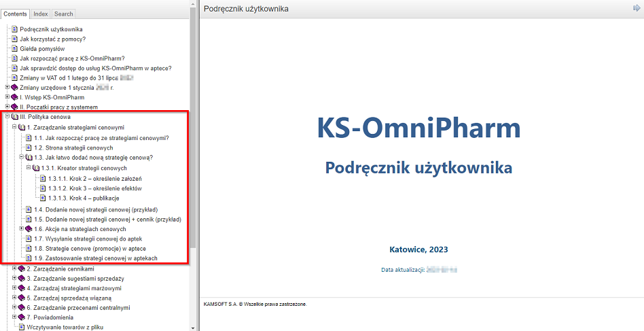
Task: Click the contents panel scrollbar thumb
Action: [193, 128]
